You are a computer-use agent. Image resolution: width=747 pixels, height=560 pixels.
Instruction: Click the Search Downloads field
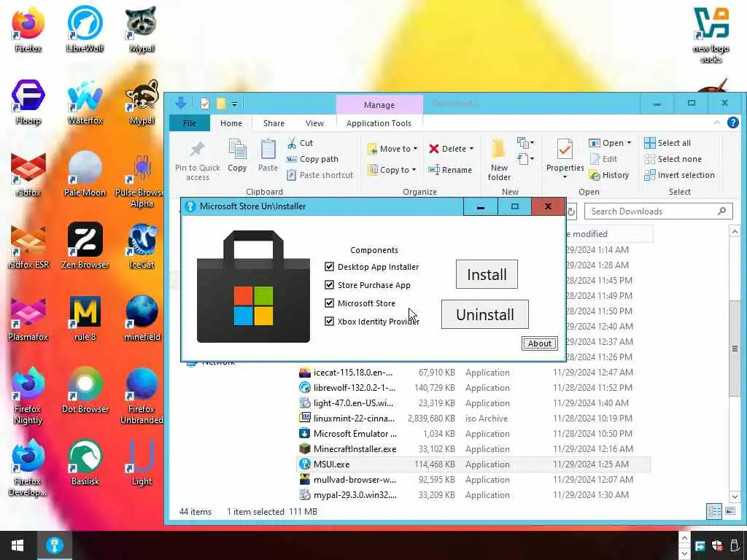pos(659,211)
